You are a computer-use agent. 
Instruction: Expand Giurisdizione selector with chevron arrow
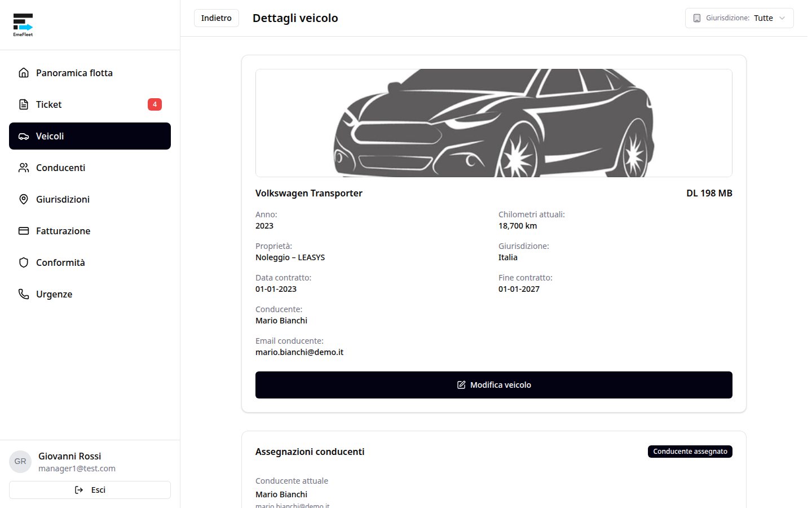pos(782,18)
